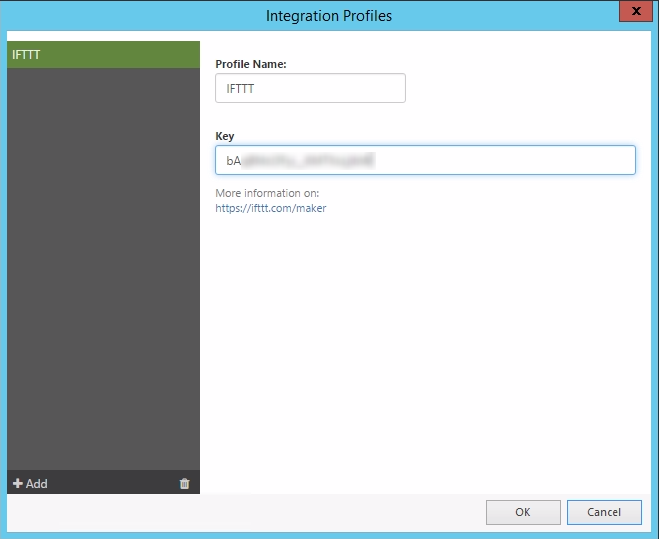Image resolution: width=659 pixels, height=539 pixels.
Task: Open the https://ifttt.com/maker link
Action: coord(271,208)
